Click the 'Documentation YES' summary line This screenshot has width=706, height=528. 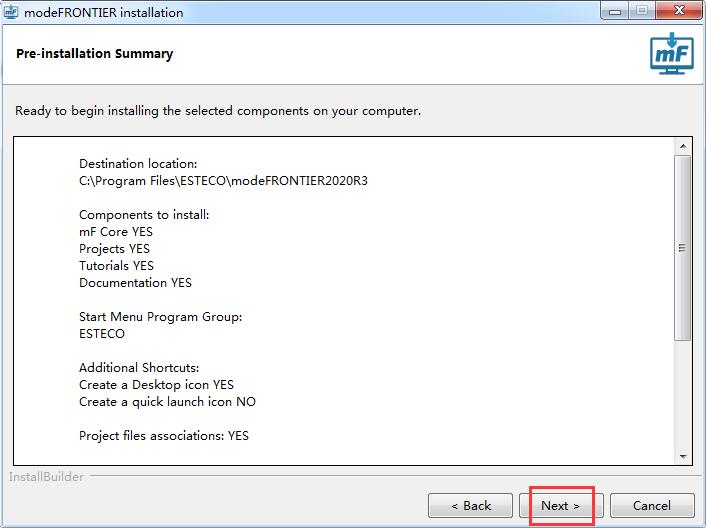pos(135,282)
